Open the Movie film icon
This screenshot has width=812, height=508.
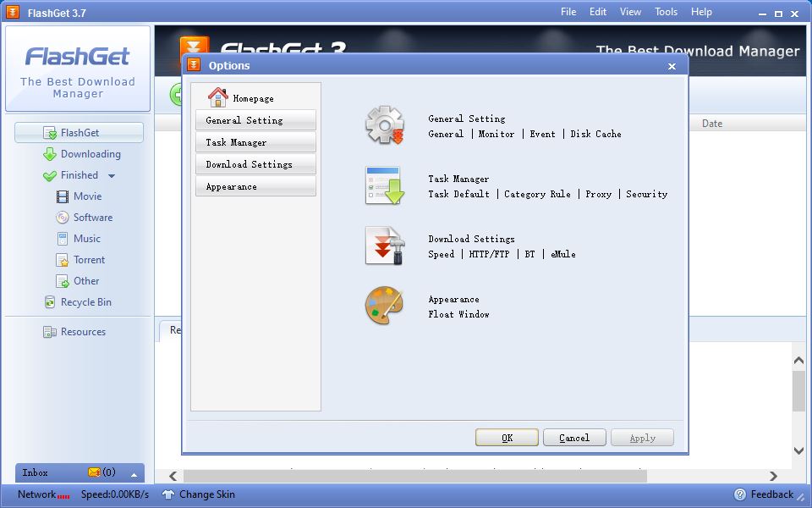pyautogui.click(x=63, y=196)
